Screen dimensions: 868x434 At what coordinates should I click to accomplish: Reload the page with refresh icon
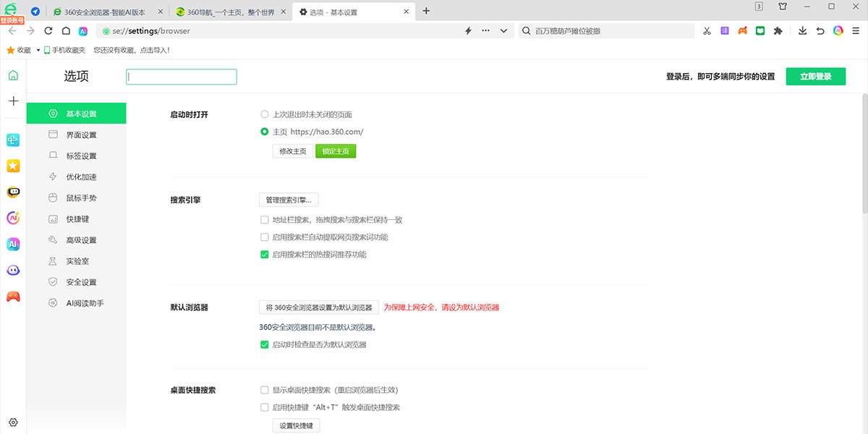48,31
